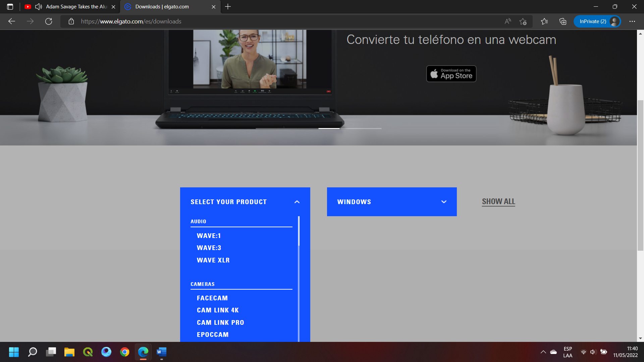Image resolution: width=644 pixels, height=362 pixels.
Task: Open the Collections icon in toolbar
Action: point(563,21)
